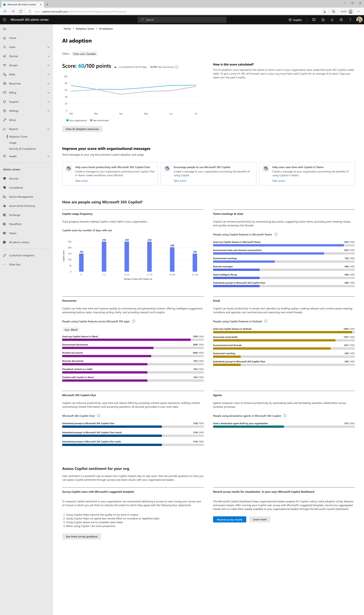Open the App: Word filter dropdown
This screenshot has height=615, width=364.
pos(71,330)
